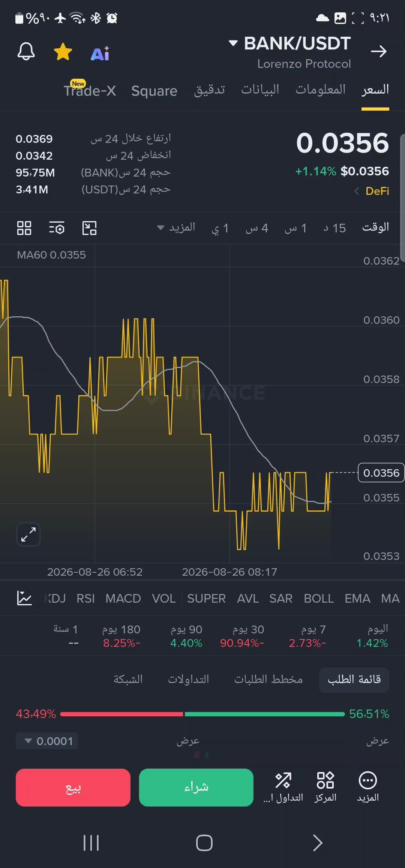Image resolution: width=405 pixels, height=868 pixels.
Task: Enable the SAR indicator
Action: click(280, 599)
